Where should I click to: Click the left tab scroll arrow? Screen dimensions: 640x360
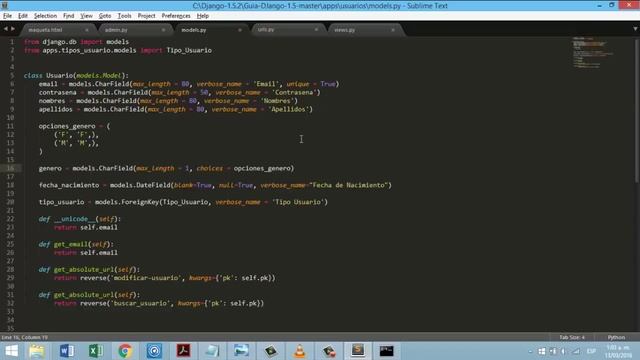click(x=5, y=29)
